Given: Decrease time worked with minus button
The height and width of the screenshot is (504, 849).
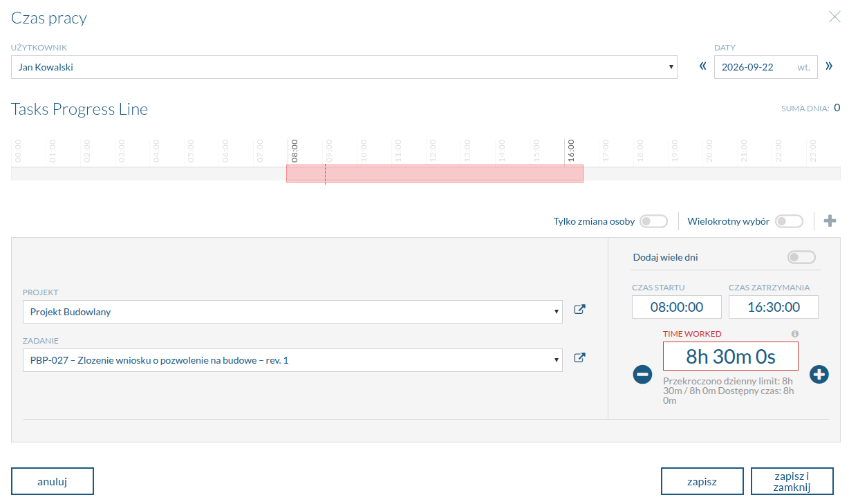Looking at the screenshot, I should pos(642,375).
